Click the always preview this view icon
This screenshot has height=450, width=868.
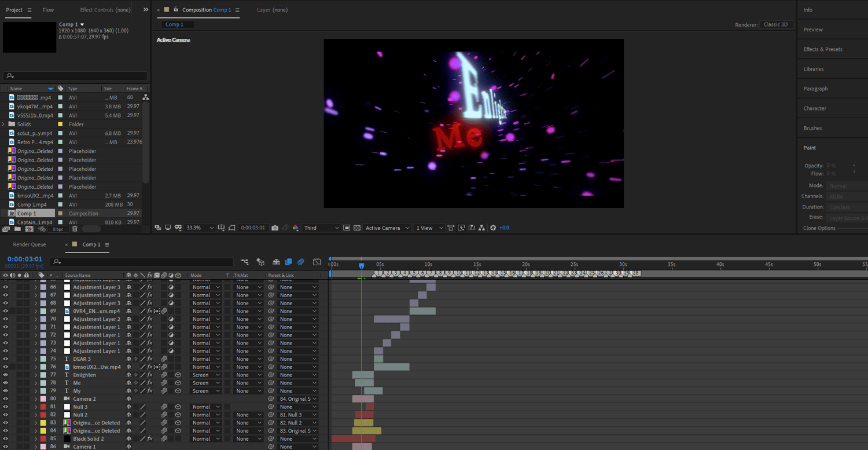[158, 228]
